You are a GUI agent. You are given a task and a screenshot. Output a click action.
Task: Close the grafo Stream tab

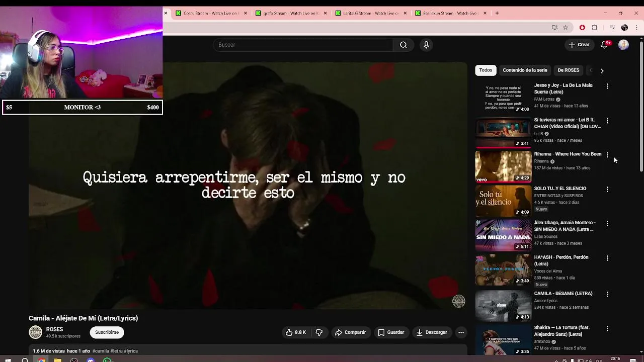point(326,13)
